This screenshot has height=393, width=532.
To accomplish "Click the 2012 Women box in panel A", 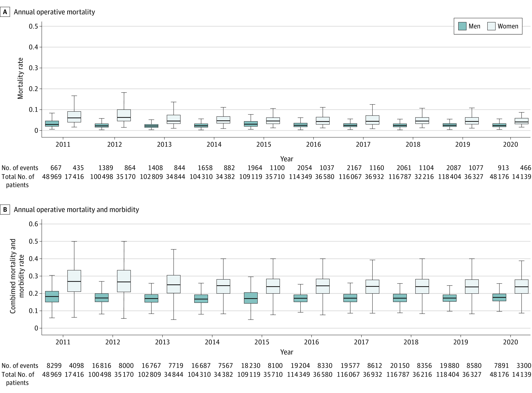I will click(x=124, y=115).
